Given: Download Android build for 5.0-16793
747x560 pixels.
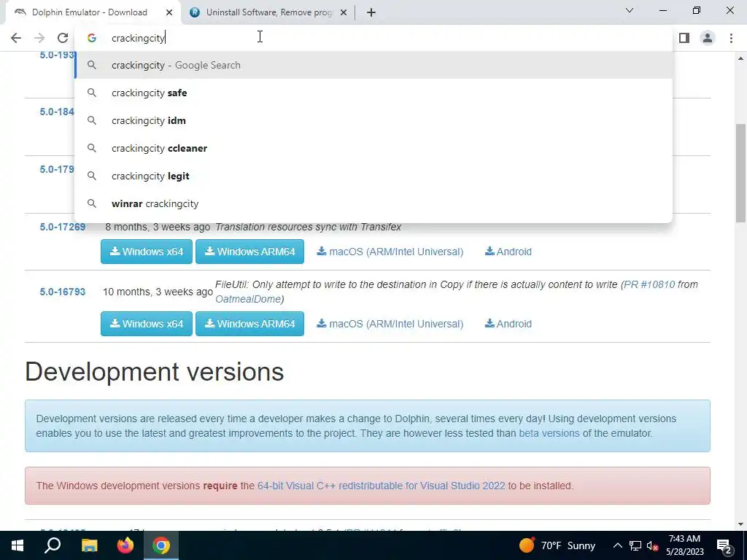Looking at the screenshot, I should 508,324.
